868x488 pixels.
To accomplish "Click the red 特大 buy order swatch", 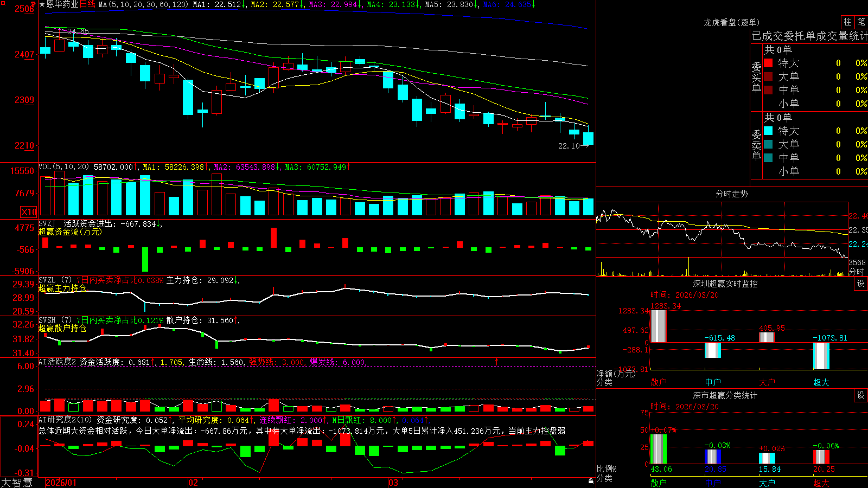I will 768,63.
